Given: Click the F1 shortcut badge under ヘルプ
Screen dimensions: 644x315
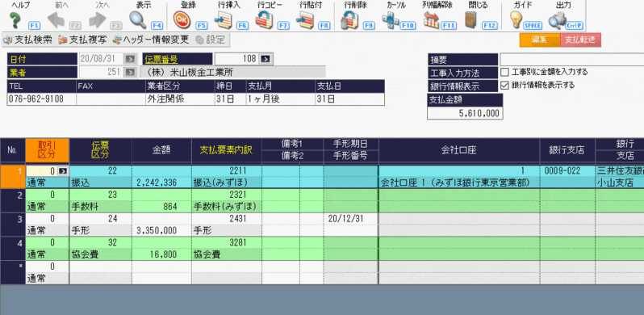Looking at the screenshot, I should 34,26.
